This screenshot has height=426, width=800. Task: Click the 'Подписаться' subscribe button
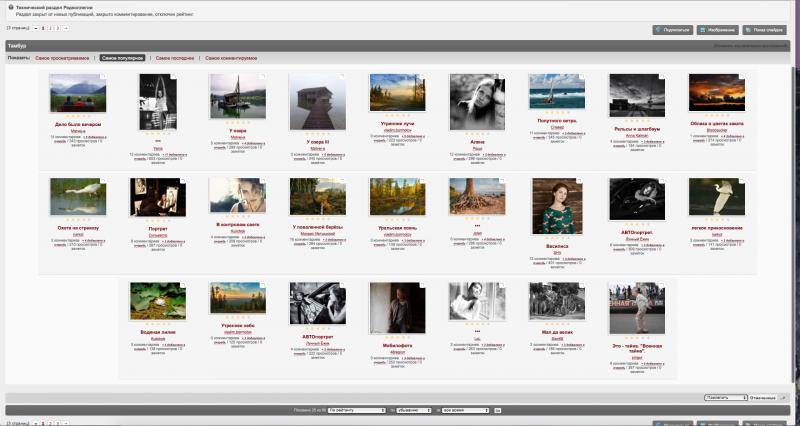(x=672, y=30)
